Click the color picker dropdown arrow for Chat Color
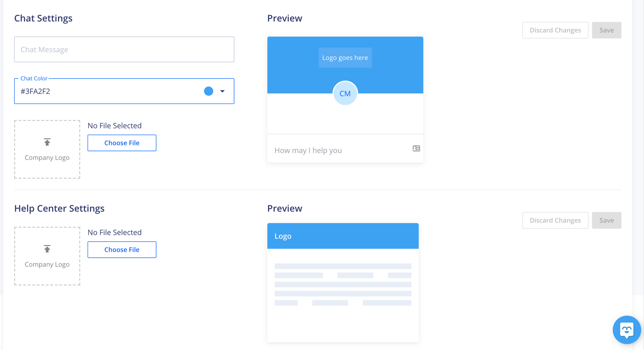The width and height of the screenshot is (644, 350). [x=222, y=91]
